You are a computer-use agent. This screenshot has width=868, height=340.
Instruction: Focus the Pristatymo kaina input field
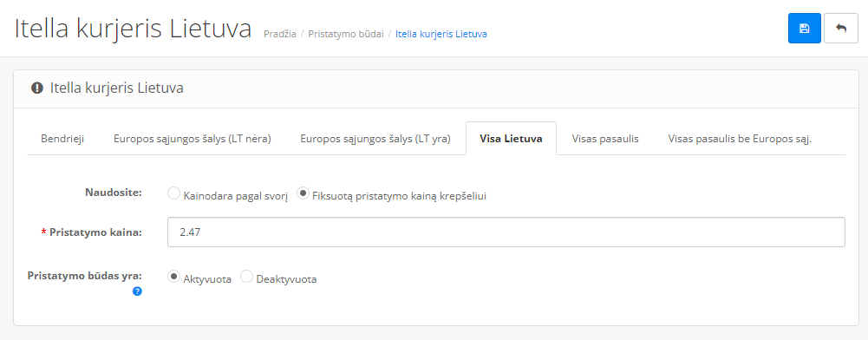(x=506, y=232)
